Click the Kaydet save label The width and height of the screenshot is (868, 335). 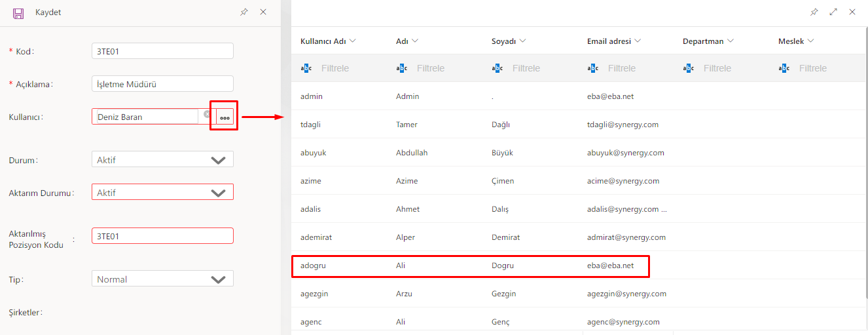point(48,12)
